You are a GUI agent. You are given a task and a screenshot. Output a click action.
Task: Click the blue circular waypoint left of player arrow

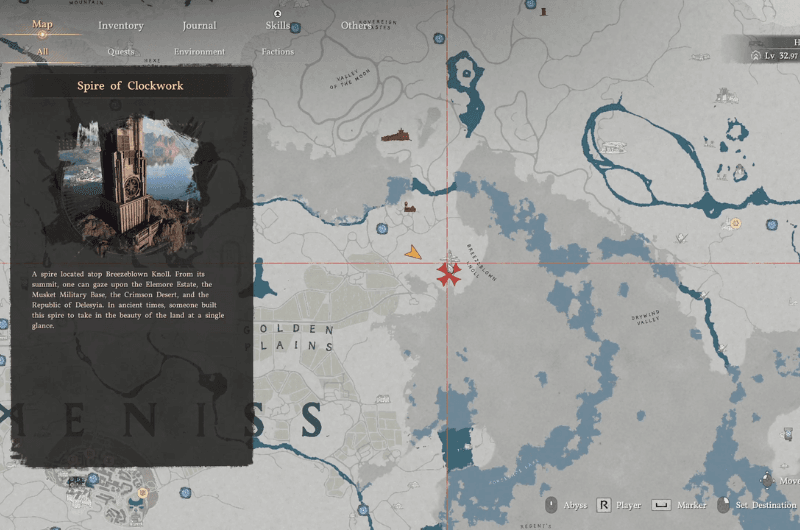tap(381, 229)
